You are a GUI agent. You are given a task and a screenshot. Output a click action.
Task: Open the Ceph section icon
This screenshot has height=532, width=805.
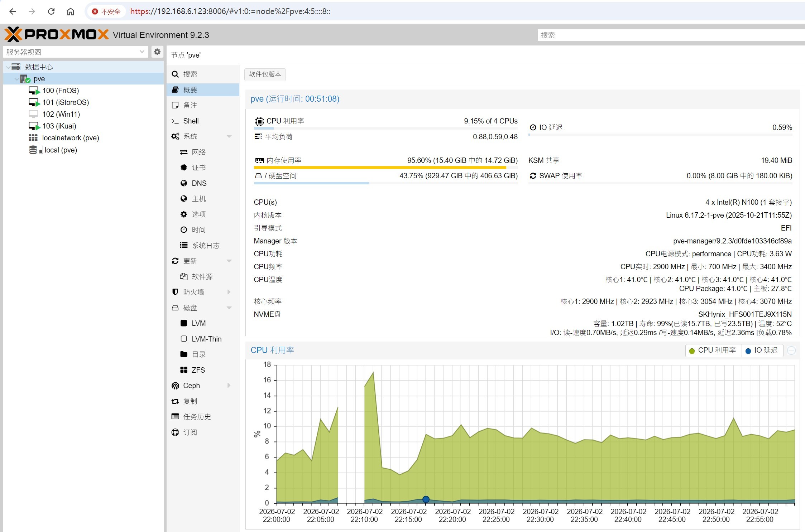[175, 386]
